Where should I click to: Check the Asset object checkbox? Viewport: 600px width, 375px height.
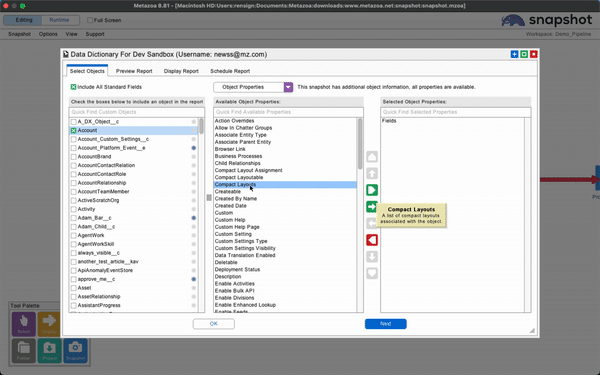point(73,288)
